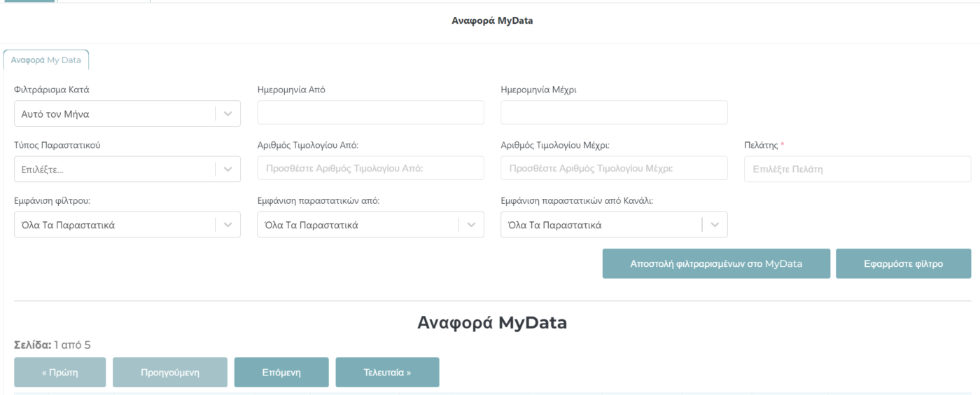
Task: Click the Προηγούμενη previous page button
Action: tap(170, 373)
